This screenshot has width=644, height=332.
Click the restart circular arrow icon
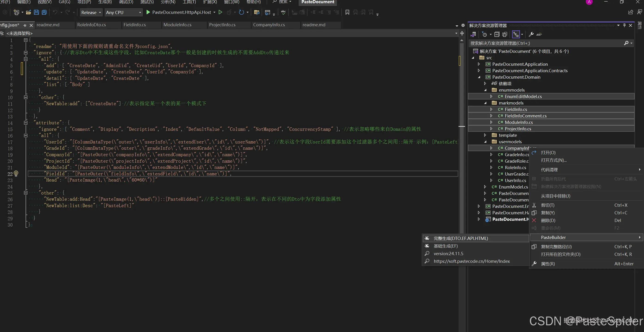coord(241,12)
